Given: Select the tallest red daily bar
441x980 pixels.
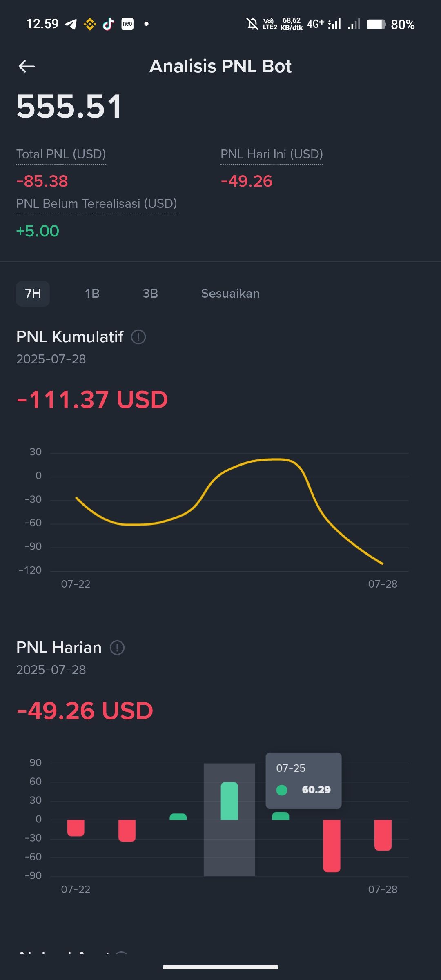Looking at the screenshot, I should [x=332, y=845].
